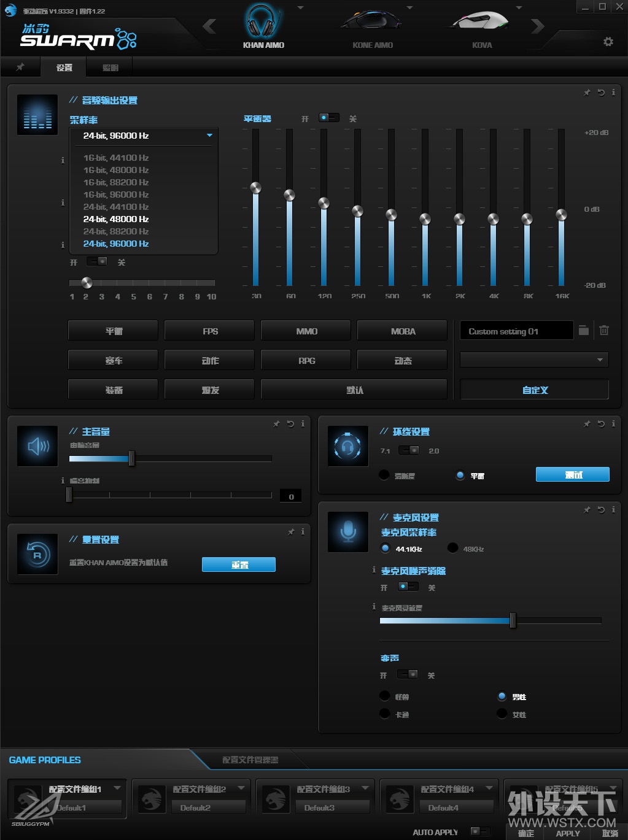Choose 清晰度 surround mode
Screen dimensions: 628x840
click(x=384, y=475)
